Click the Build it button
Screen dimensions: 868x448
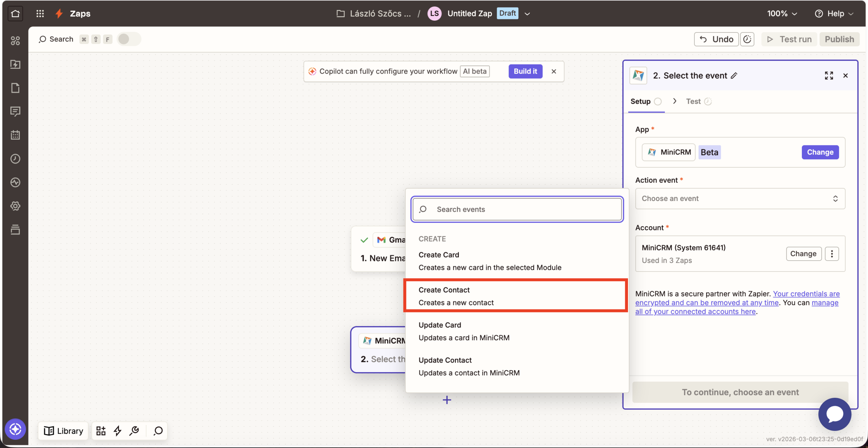pos(525,71)
